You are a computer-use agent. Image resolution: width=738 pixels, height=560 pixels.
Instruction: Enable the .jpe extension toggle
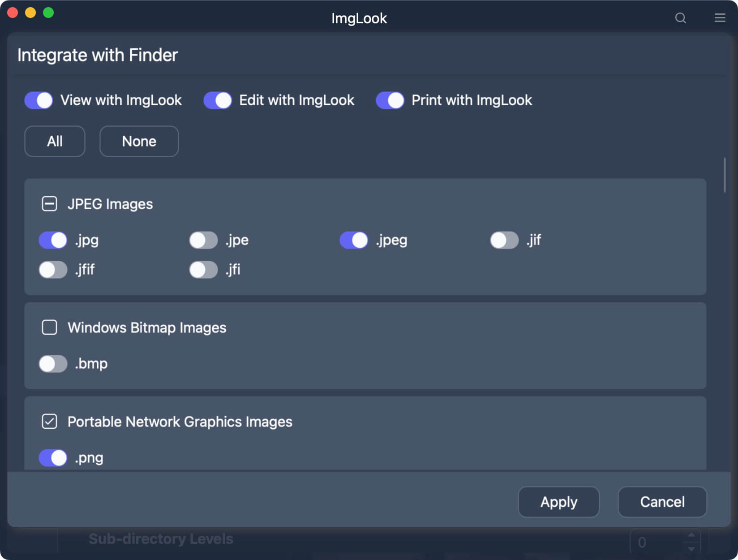[x=203, y=240]
